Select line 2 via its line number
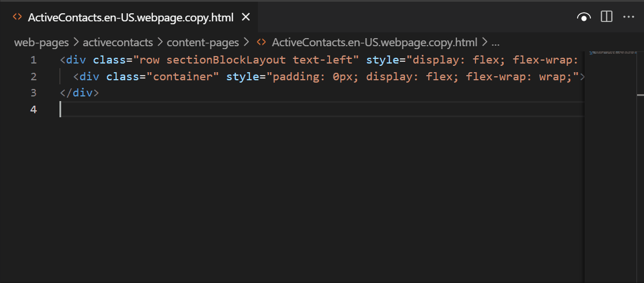The height and width of the screenshot is (283, 644). click(x=33, y=76)
